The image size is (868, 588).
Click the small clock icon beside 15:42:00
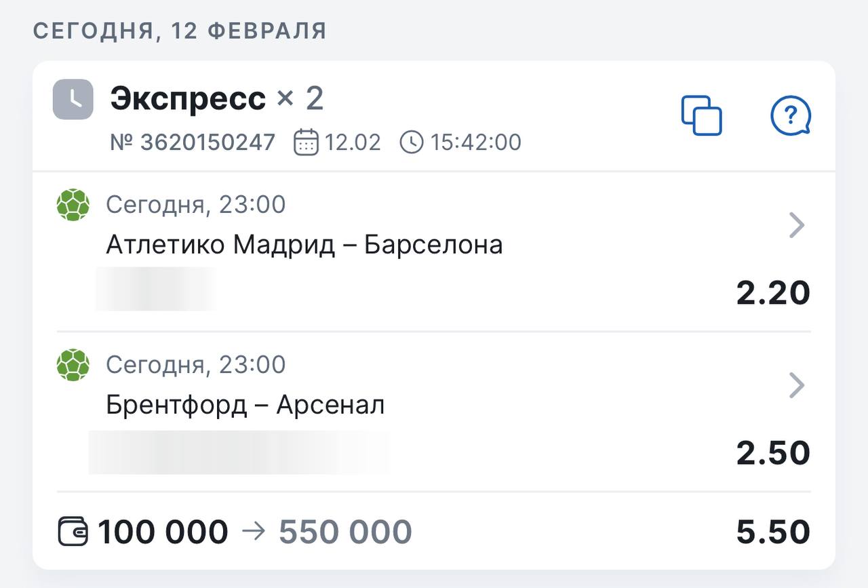(x=412, y=142)
